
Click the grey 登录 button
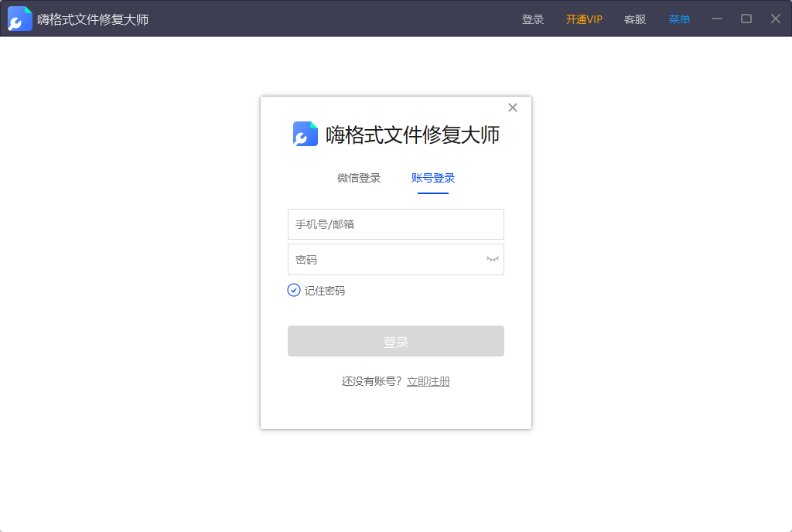pyautogui.click(x=396, y=341)
